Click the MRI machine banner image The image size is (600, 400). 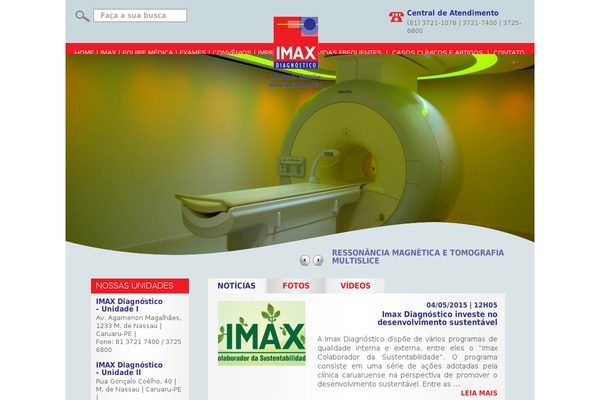[300, 153]
